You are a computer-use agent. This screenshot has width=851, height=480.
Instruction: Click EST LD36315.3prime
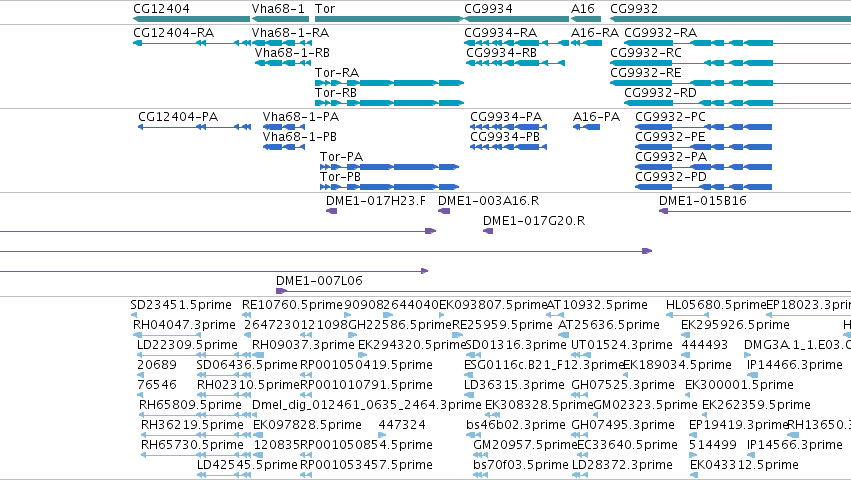(x=514, y=385)
